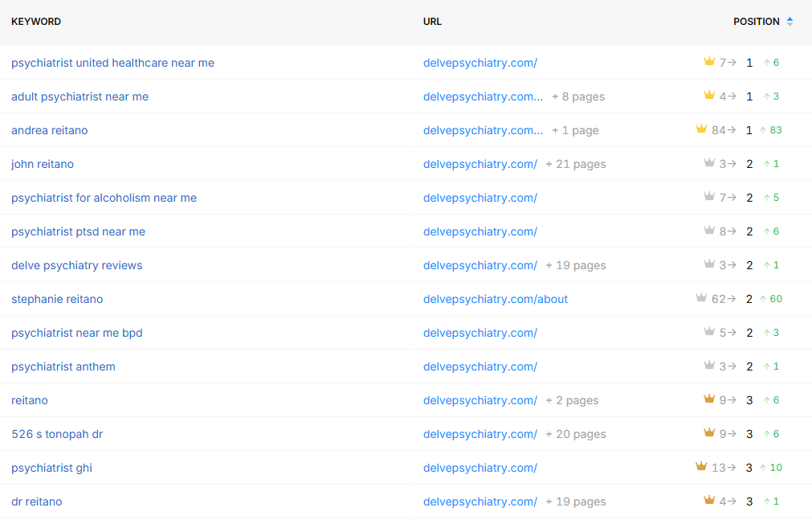Open keyword 'psychiatrist ptsd near me'

click(78, 231)
